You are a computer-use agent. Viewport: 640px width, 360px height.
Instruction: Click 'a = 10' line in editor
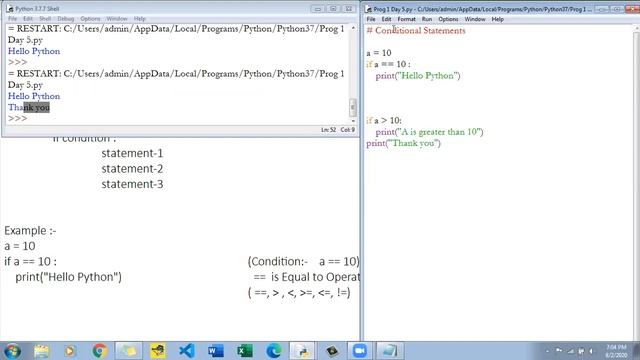pos(379,53)
